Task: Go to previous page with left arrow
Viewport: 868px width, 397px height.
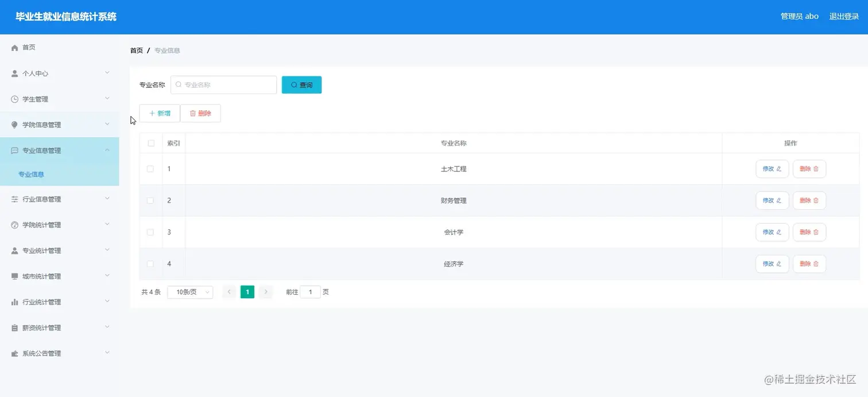Action: (x=229, y=292)
